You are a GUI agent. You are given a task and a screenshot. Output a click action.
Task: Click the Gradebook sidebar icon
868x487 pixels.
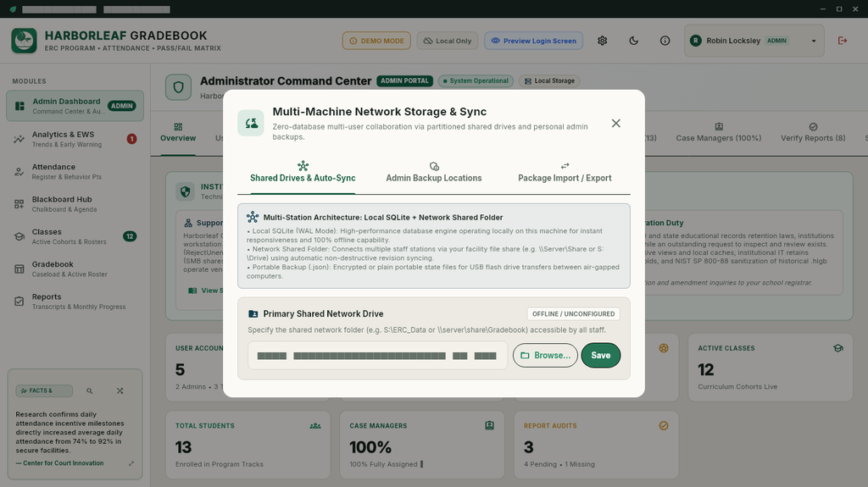19,269
